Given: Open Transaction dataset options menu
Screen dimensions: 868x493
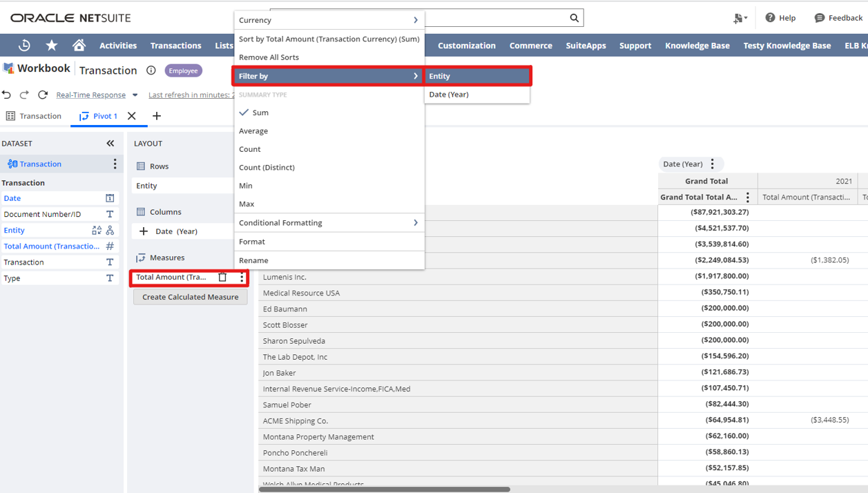Looking at the screenshot, I should coord(115,164).
